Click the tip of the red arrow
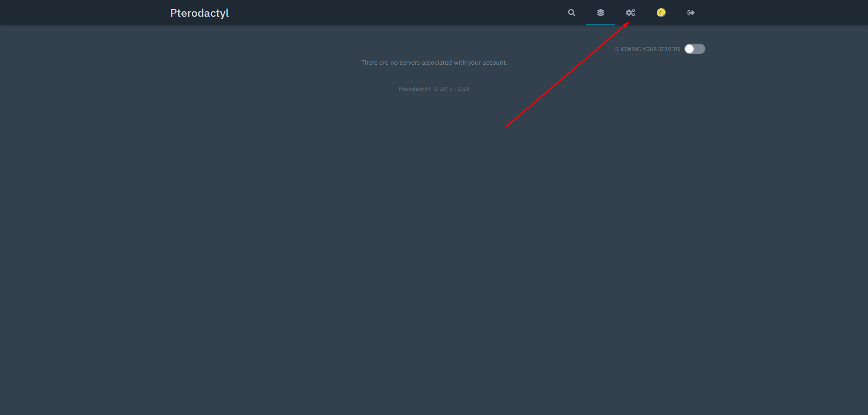This screenshot has width=868, height=415. pos(628,23)
